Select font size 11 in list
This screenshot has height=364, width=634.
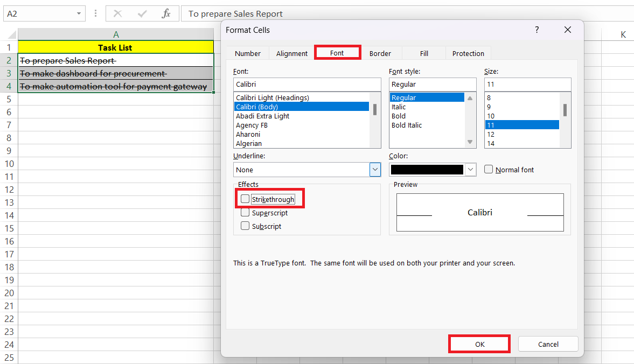pos(522,125)
